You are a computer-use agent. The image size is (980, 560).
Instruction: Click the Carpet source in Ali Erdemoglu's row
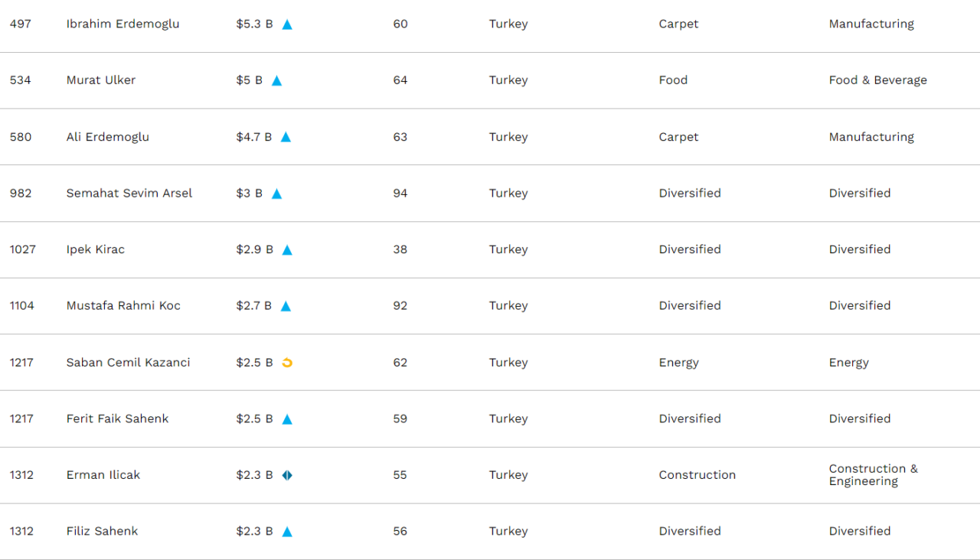678,137
